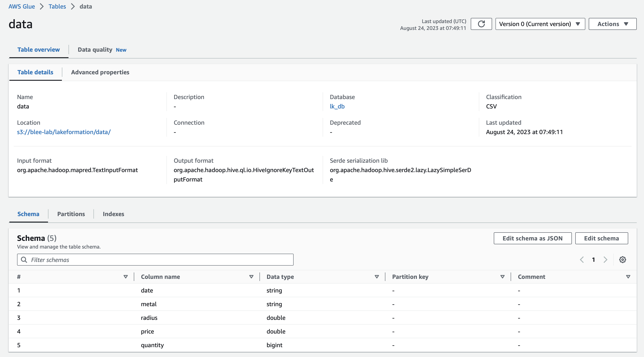
Task: Select the 'quantity' column name cell
Action: 152,345
